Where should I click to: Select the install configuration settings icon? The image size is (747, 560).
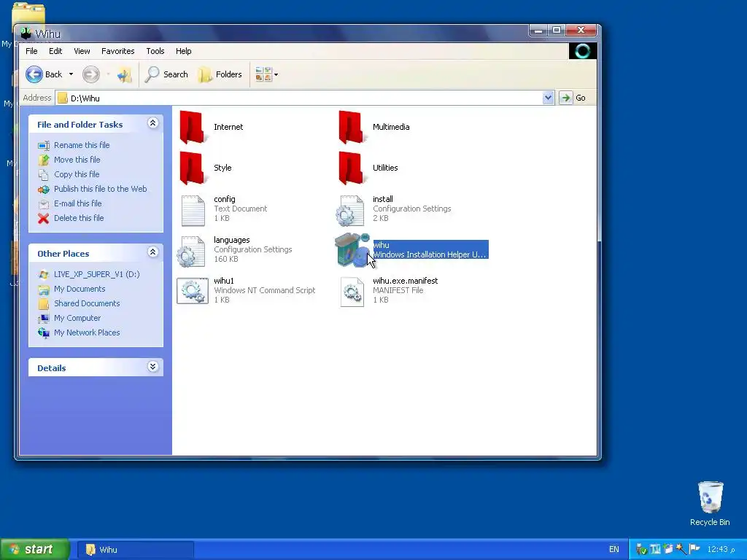351,210
